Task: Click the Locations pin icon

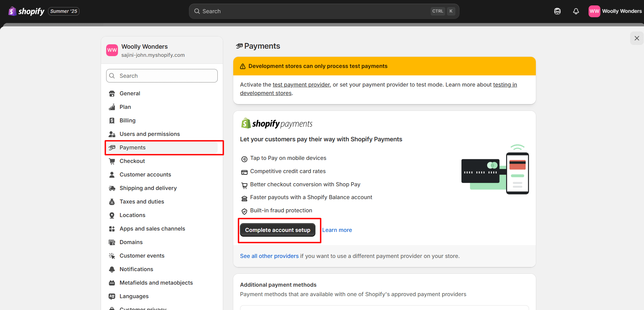Action: click(112, 215)
